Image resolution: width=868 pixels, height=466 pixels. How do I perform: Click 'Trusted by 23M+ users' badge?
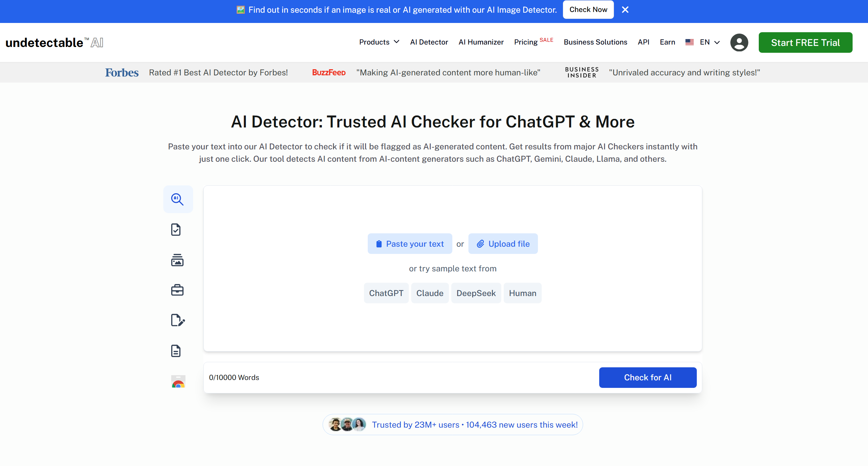[x=453, y=425]
